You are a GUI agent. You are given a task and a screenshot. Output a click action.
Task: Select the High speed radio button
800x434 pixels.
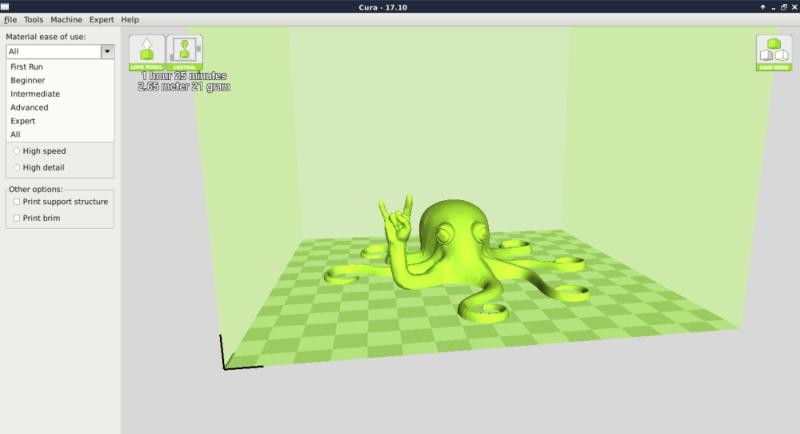pyautogui.click(x=17, y=151)
